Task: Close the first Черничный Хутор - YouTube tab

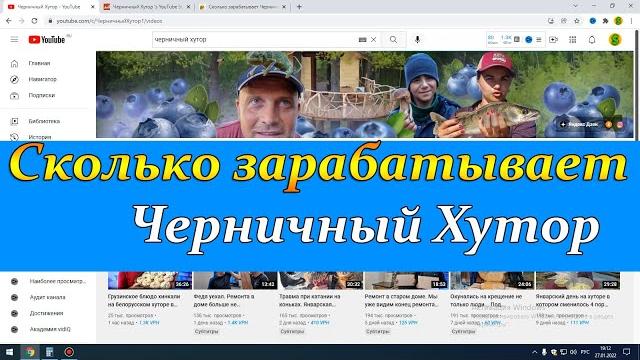Action: 92,7
